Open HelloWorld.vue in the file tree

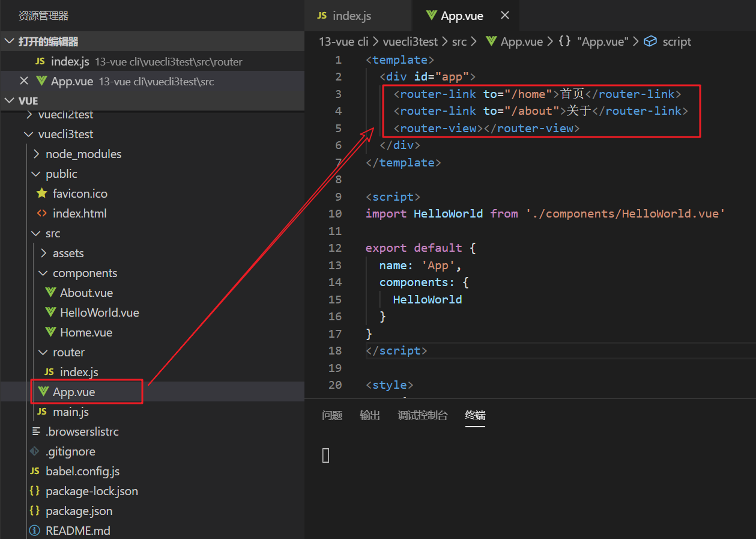pyautogui.click(x=99, y=312)
